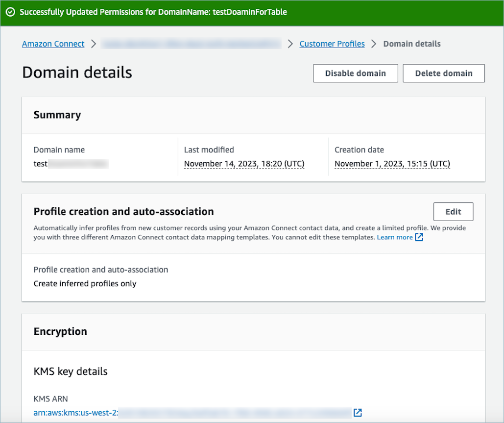504x423 pixels.
Task: Click the external link icon after KMS ARN
Action: (358, 412)
